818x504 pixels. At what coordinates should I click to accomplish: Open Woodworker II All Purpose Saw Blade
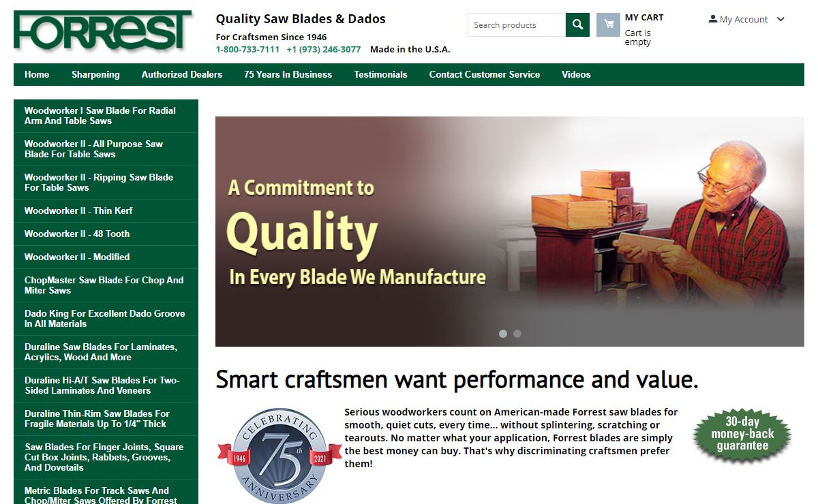click(106, 149)
